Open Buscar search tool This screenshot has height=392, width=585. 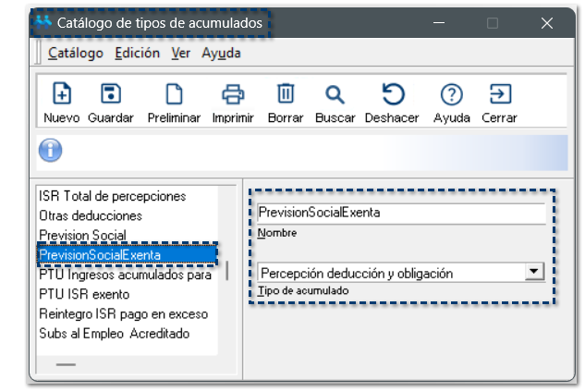[335, 94]
